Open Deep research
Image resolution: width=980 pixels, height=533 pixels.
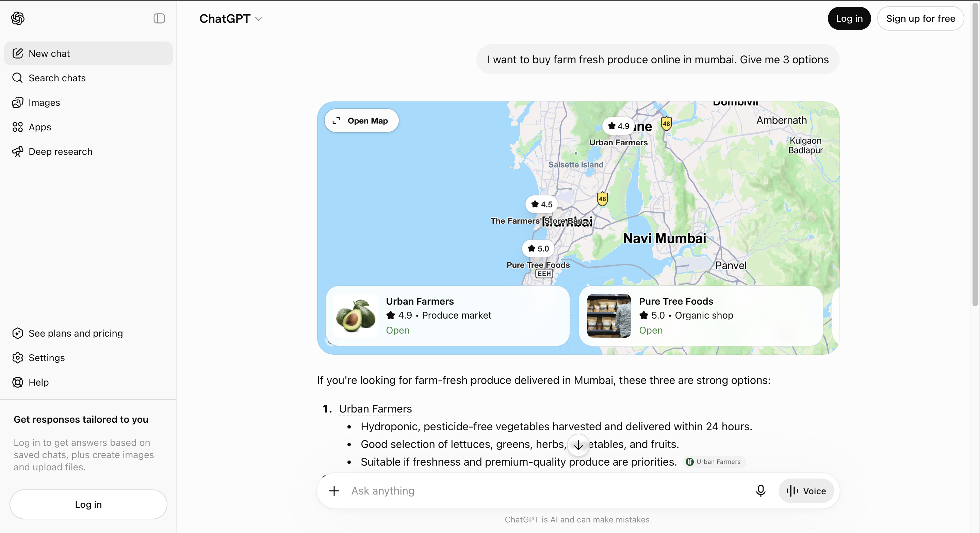[x=88, y=151]
